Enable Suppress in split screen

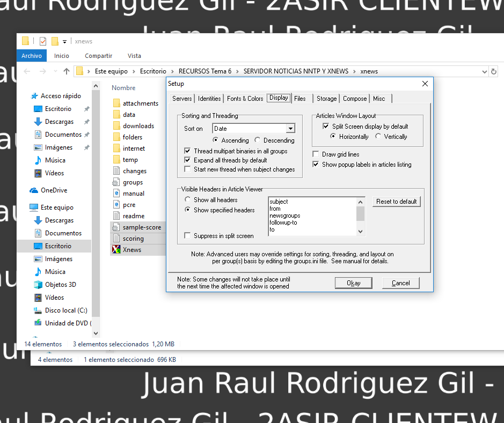click(187, 235)
